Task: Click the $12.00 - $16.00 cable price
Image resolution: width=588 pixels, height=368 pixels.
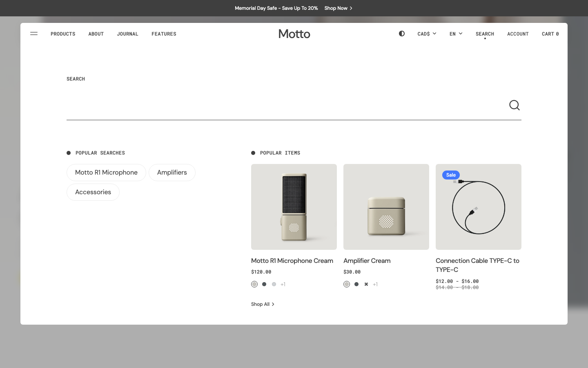Action: [x=457, y=281]
